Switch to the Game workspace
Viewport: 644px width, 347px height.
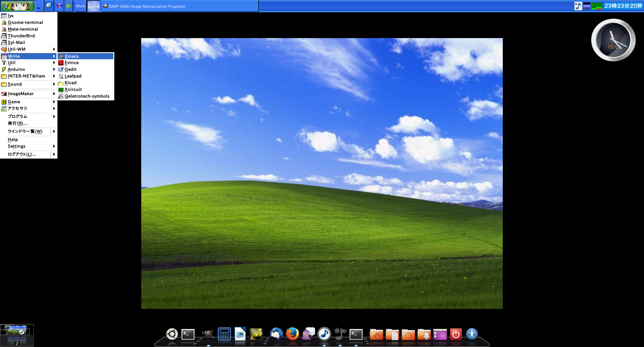click(94, 6)
